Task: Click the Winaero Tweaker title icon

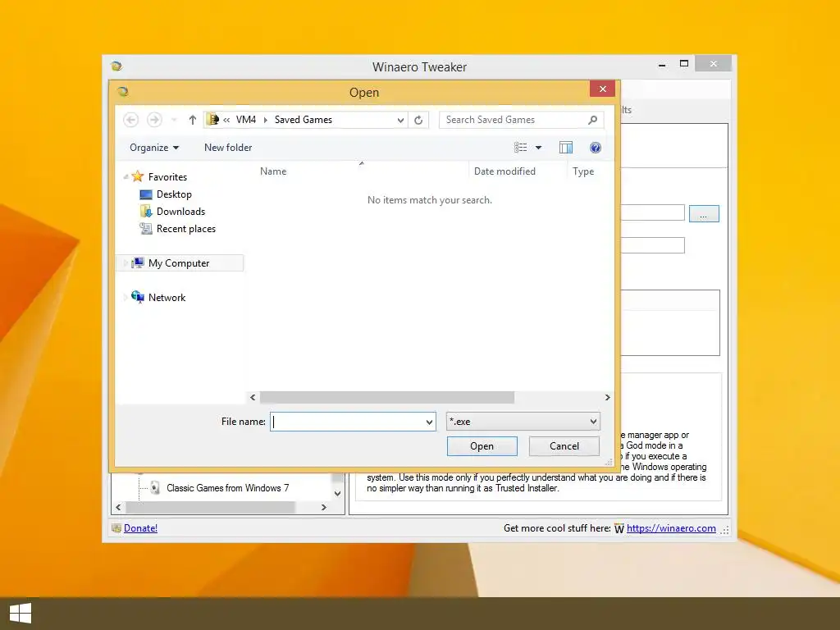Action: coord(116,66)
